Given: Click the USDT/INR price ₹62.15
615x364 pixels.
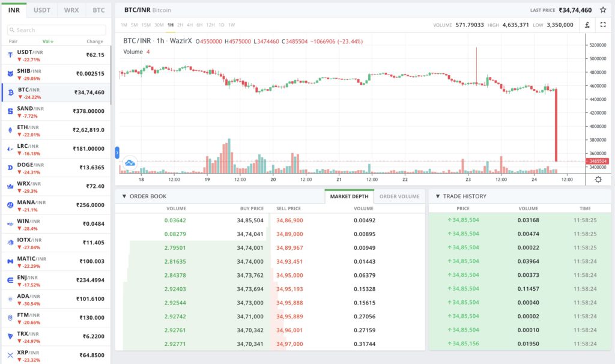Looking at the screenshot, I should [95, 55].
